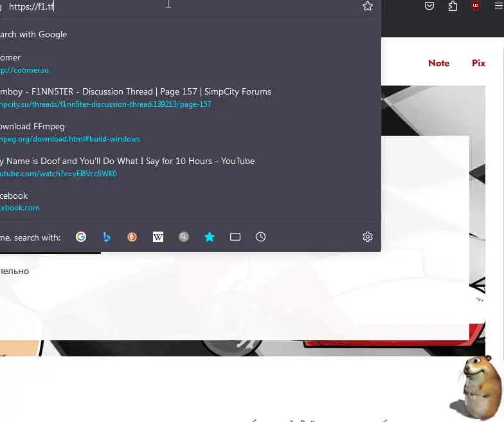The image size is (504, 422).
Task: Open search settings gear icon
Action: pyautogui.click(x=368, y=237)
